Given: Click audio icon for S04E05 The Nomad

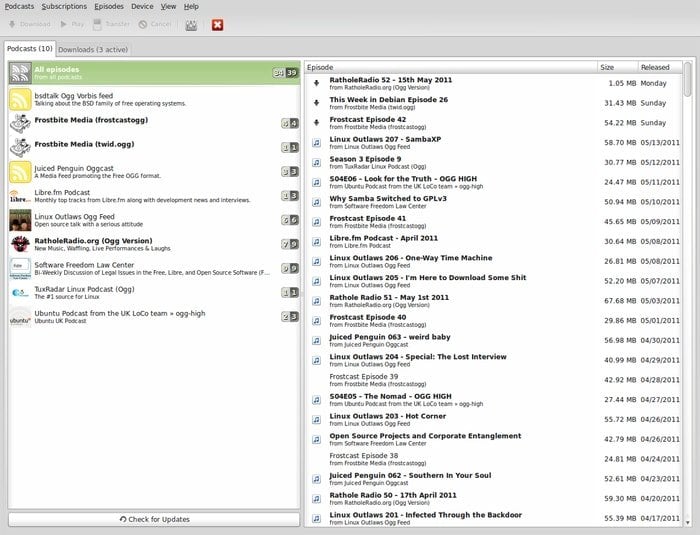Looking at the screenshot, I should (317, 400).
